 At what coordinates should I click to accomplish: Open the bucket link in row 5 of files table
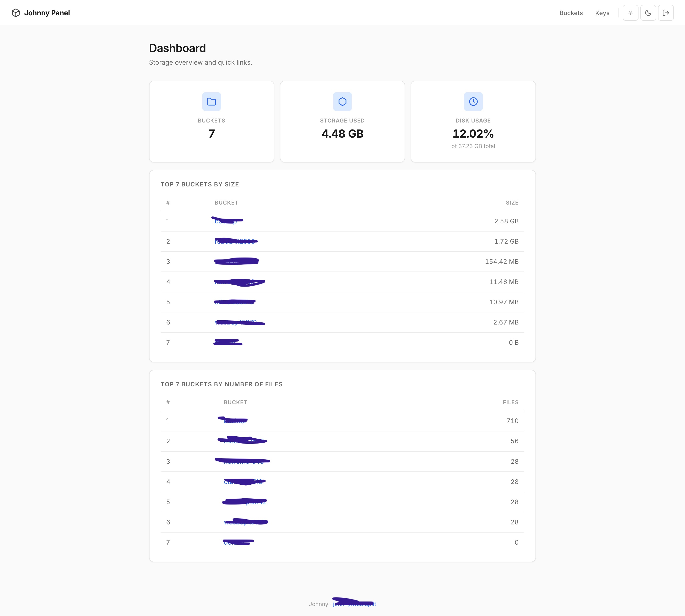click(245, 502)
